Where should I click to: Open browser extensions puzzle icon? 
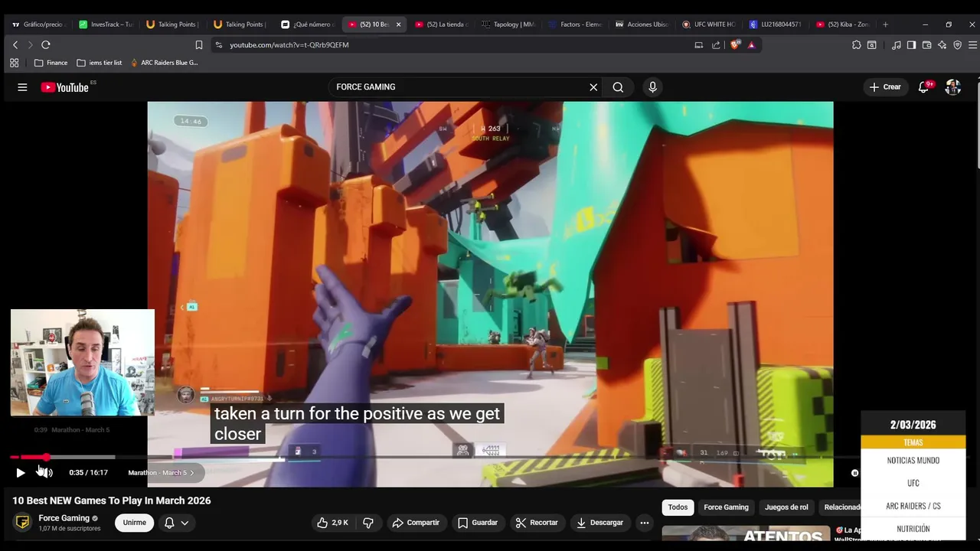coord(856,45)
